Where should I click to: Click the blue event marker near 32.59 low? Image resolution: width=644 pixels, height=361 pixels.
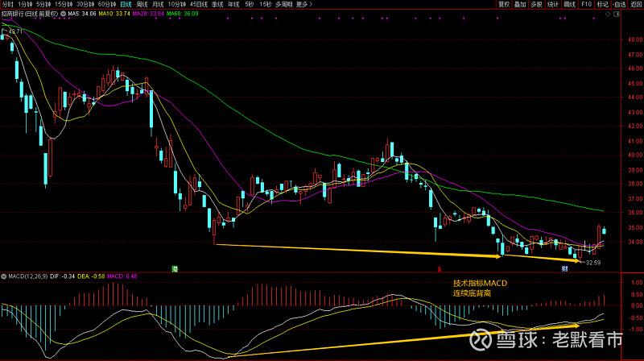[x=564, y=267]
